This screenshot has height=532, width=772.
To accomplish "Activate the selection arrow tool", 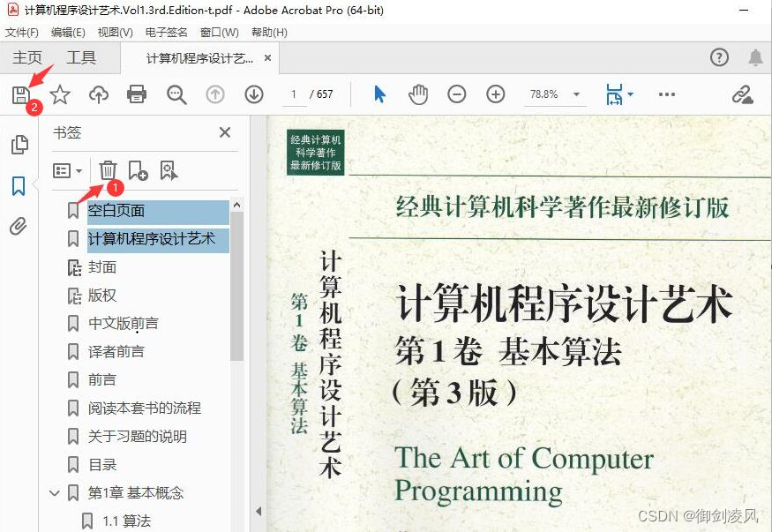I will [379, 94].
